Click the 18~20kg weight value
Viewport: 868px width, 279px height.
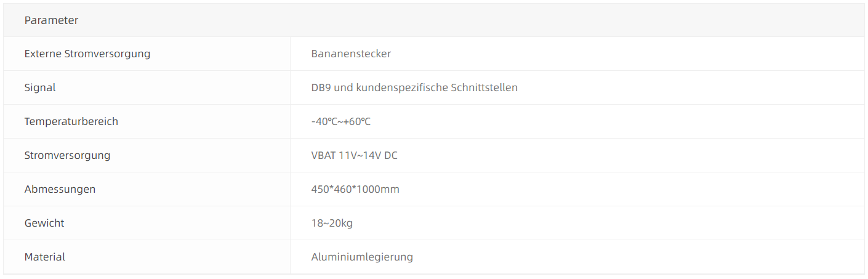click(332, 223)
